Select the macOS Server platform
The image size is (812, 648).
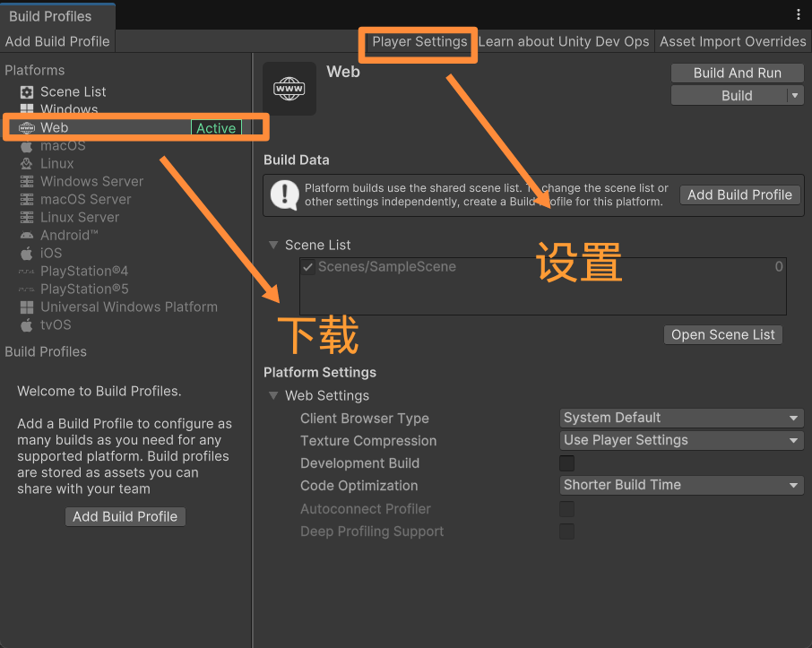point(126,200)
